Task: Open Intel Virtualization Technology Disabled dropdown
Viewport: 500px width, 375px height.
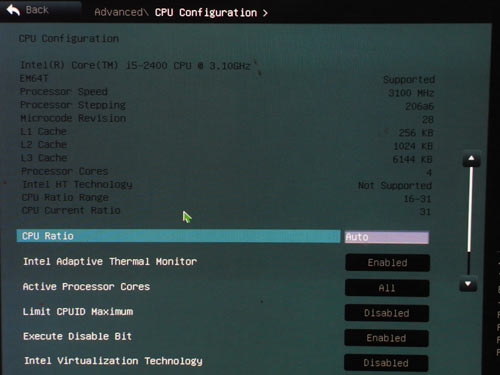Action: (386, 363)
